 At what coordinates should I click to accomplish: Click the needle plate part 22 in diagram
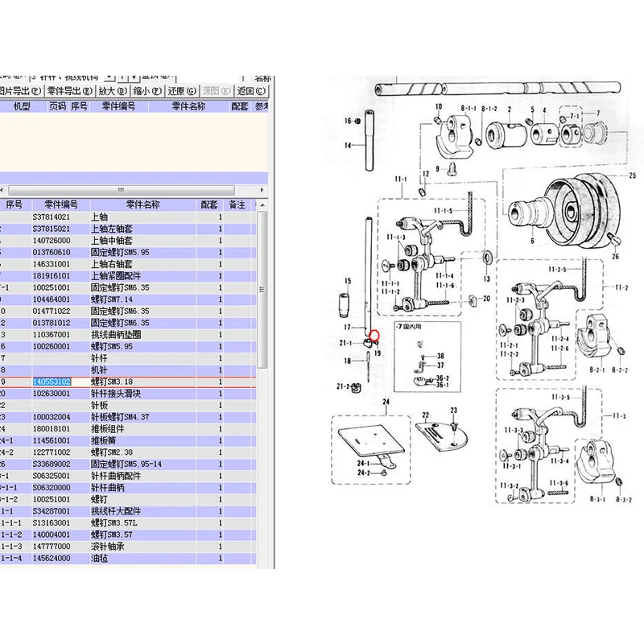441,436
